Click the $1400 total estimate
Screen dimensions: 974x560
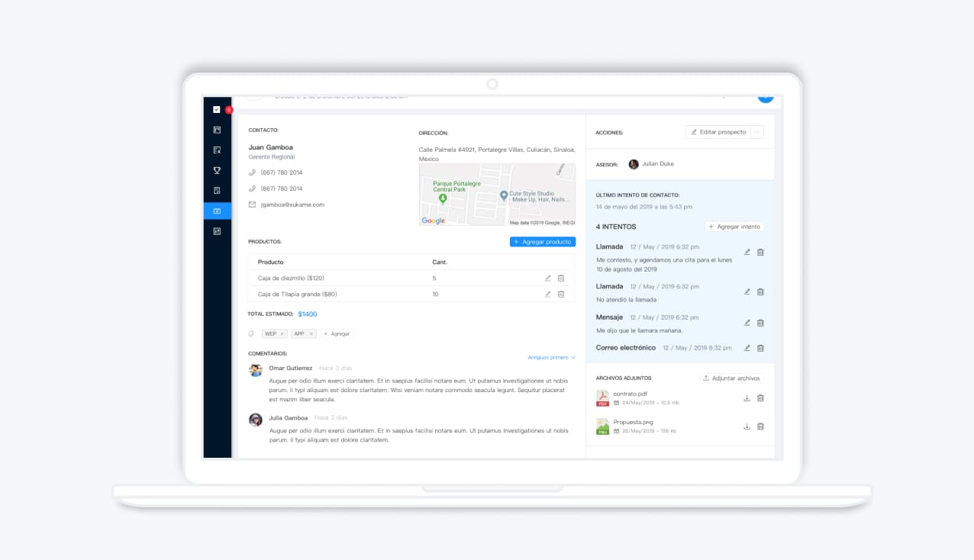coord(308,314)
